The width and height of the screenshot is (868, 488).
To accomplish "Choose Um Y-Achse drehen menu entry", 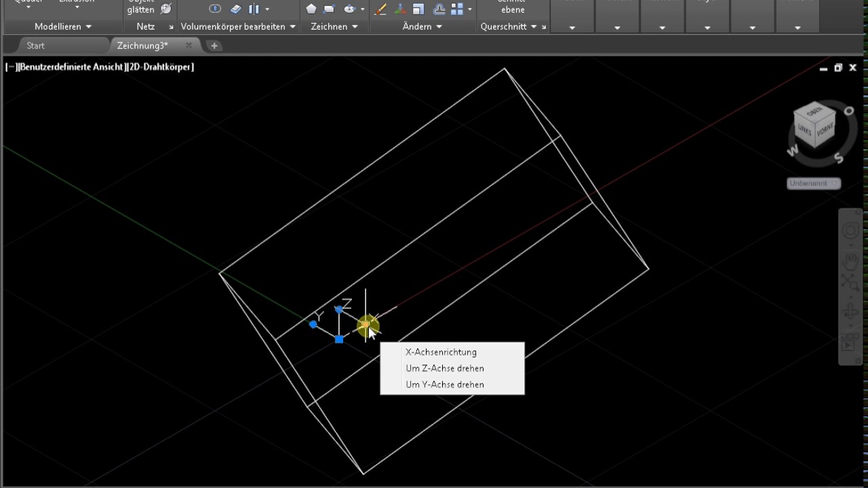I will click(x=452, y=384).
